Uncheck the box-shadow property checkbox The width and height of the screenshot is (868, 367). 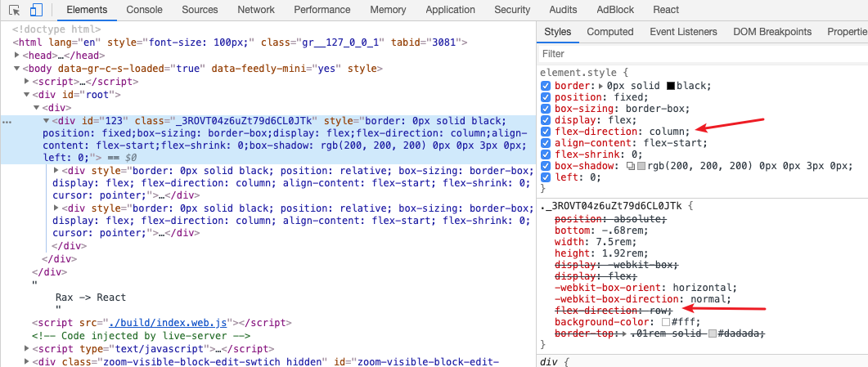click(x=546, y=166)
